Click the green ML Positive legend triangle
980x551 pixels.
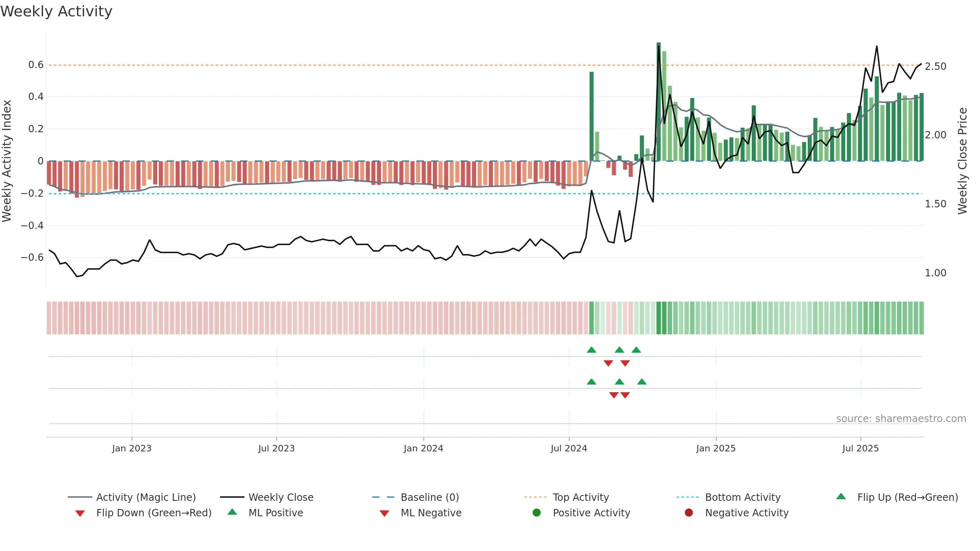coord(232,512)
